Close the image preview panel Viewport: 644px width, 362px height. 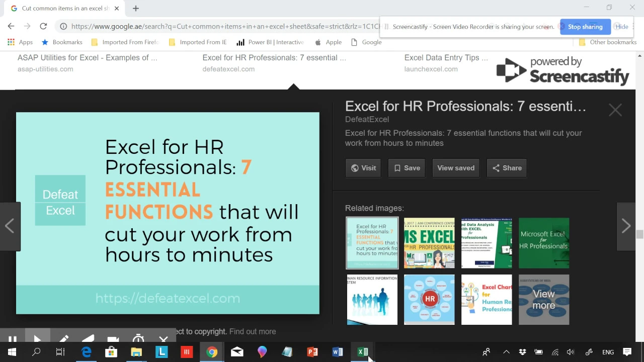(615, 110)
